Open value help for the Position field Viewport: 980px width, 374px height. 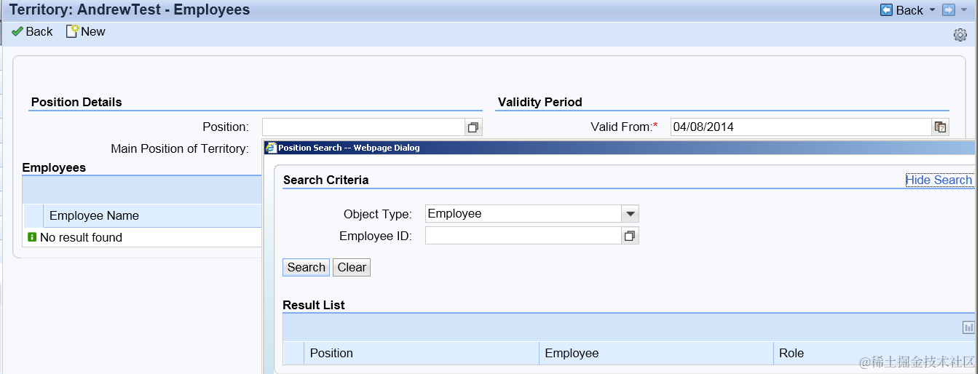pyautogui.click(x=473, y=127)
